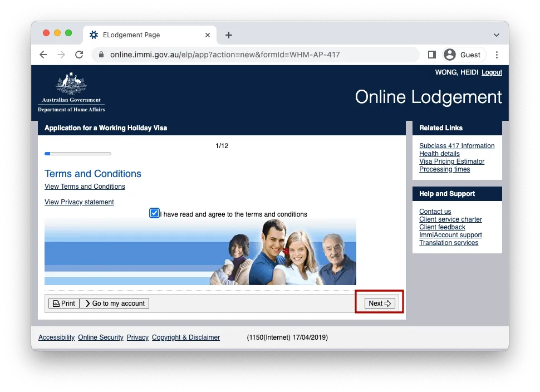Viewport: 540px width, 392px height.
Task: Open Copyright & Disclaimer footer link
Action: coord(186,337)
